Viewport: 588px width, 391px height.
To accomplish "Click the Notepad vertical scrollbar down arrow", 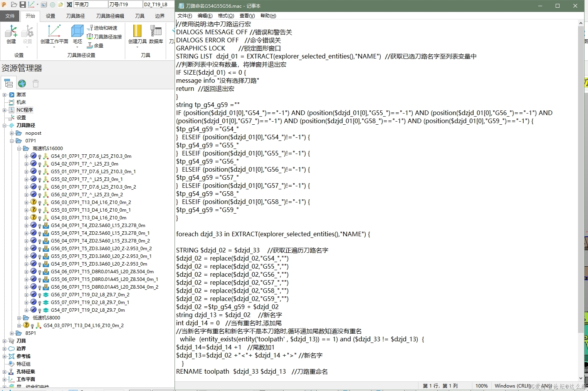I will coord(581,378).
